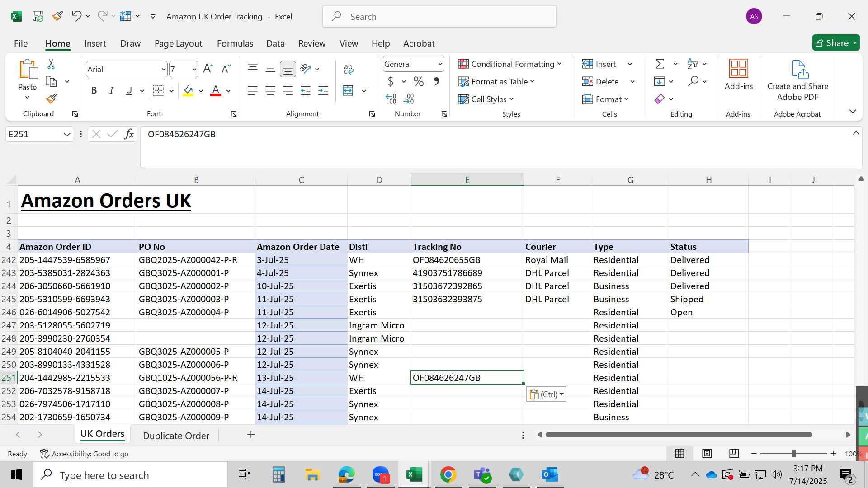
Task: Click the Decrease Decimal icon
Action: pyautogui.click(x=409, y=99)
